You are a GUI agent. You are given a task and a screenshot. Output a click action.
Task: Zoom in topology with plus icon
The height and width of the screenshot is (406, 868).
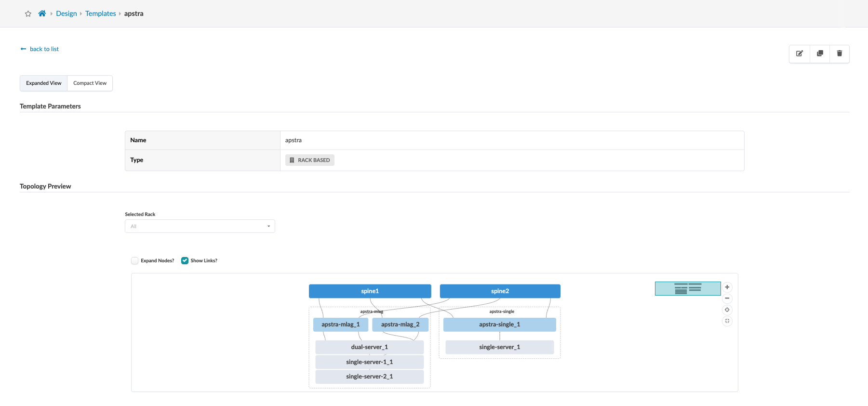click(727, 287)
